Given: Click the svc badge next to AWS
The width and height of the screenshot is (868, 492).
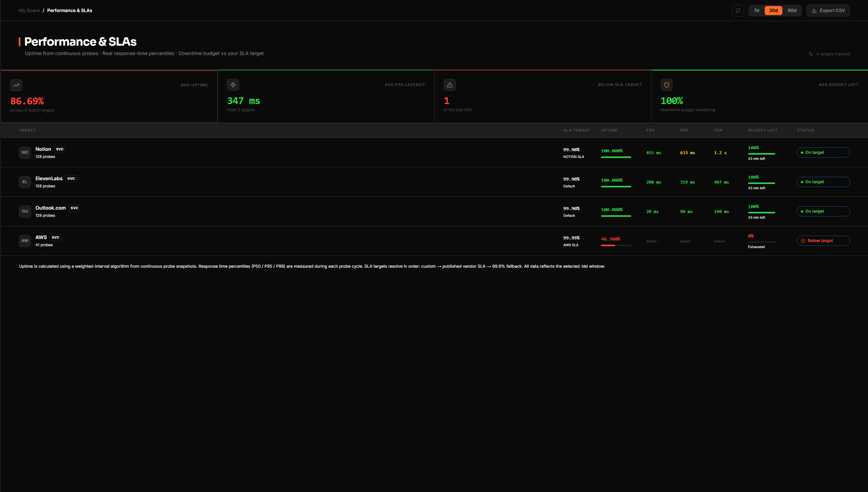Looking at the screenshot, I should [x=55, y=237].
